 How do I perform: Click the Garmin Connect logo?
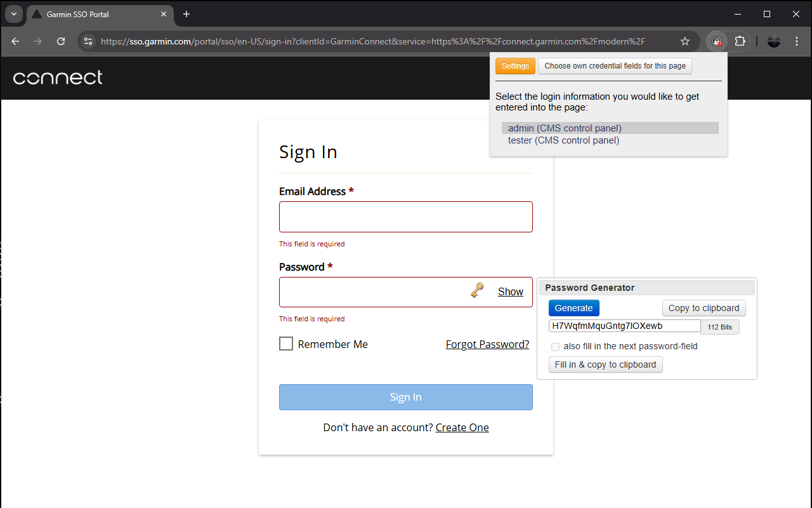(58, 77)
